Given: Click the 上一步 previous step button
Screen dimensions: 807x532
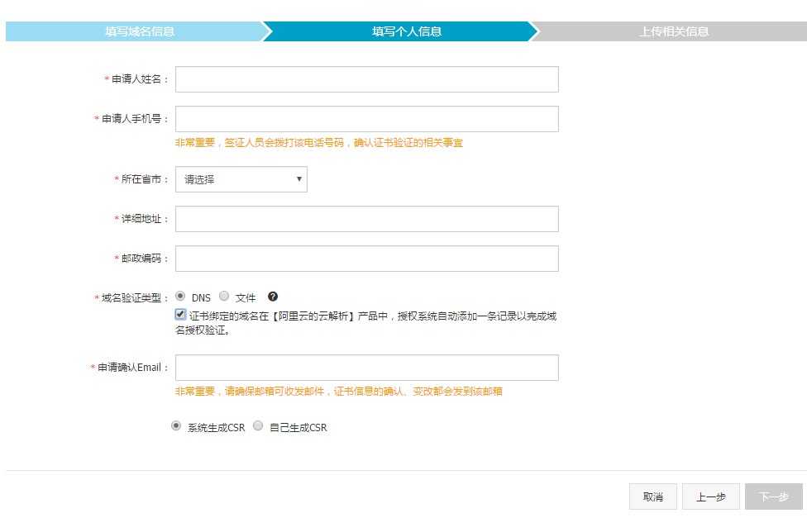Looking at the screenshot, I should (712, 496).
